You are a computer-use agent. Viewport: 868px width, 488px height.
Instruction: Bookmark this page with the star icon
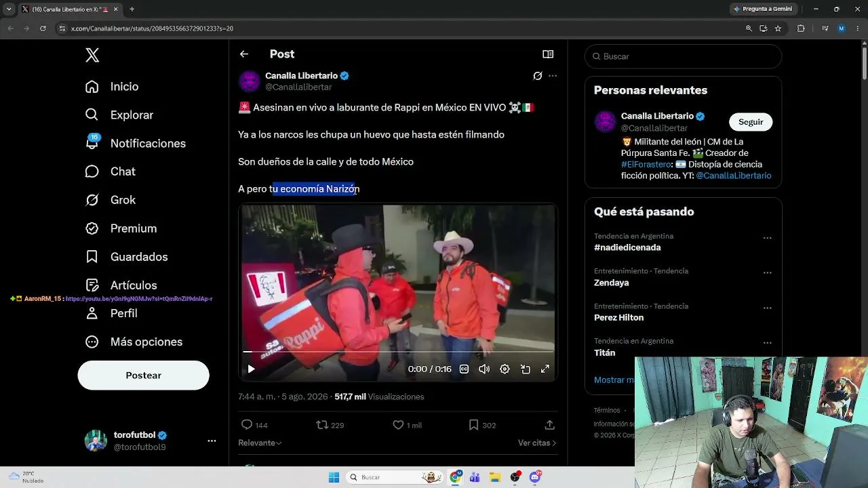[778, 28]
